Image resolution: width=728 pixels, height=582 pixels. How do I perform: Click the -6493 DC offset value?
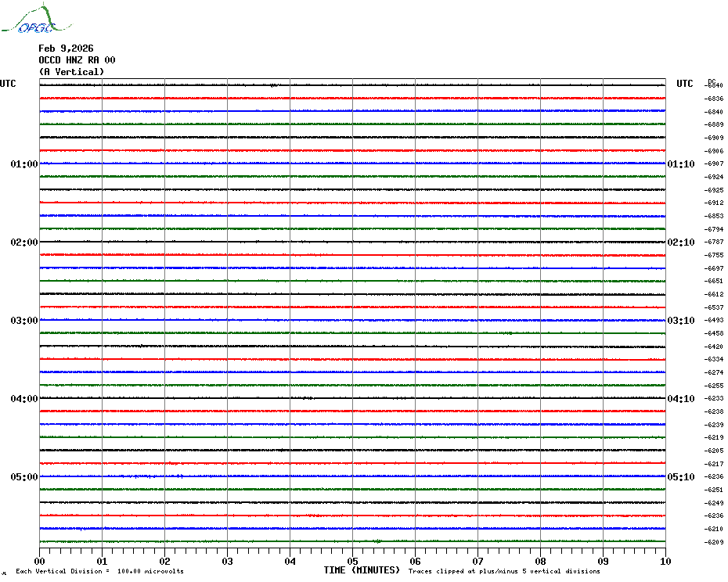click(714, 321)
